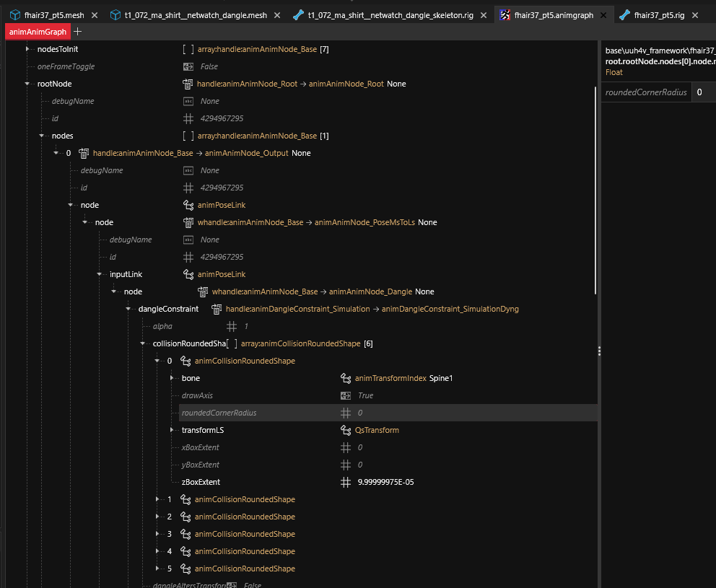This screenshot has height=588, width=716.
Task: Click the handle icon beside rootNode value
Action: pos(188,84)
